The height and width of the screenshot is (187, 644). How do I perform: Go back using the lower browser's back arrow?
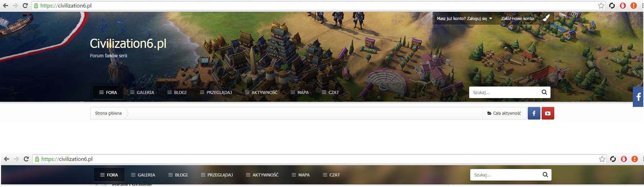tap(6, 159)
